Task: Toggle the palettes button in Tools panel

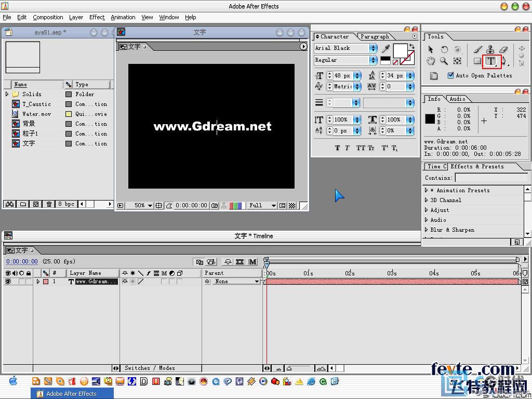Action: point(434,76)
